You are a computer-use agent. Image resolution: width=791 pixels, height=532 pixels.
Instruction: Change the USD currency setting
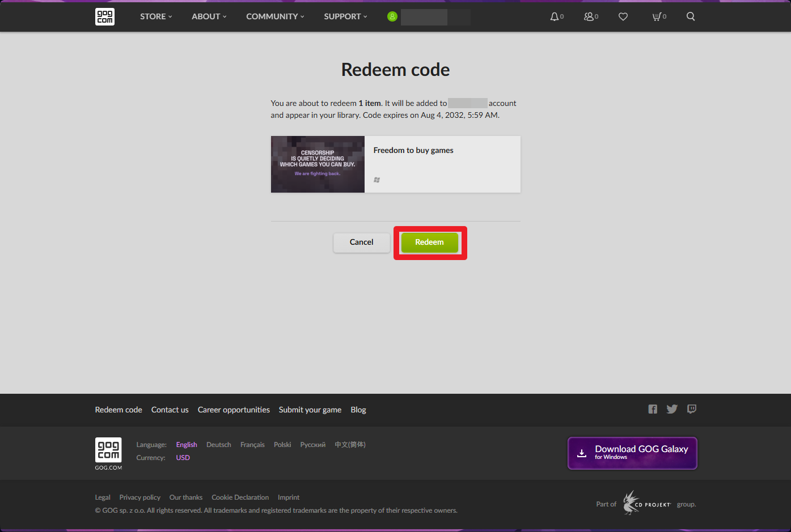tap(183, 458)
